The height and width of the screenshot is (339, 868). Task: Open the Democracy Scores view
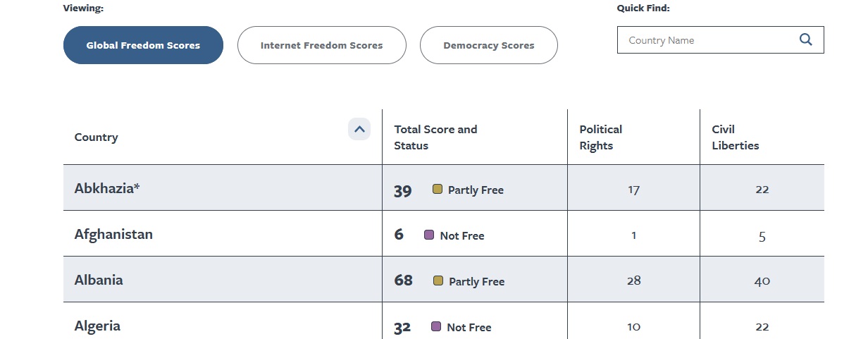[488, 45]
